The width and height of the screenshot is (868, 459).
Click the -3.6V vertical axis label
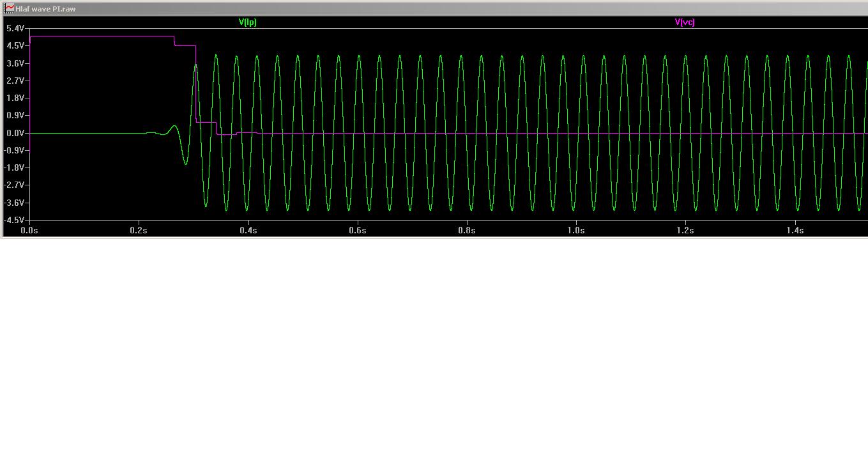tap(14, 203)
